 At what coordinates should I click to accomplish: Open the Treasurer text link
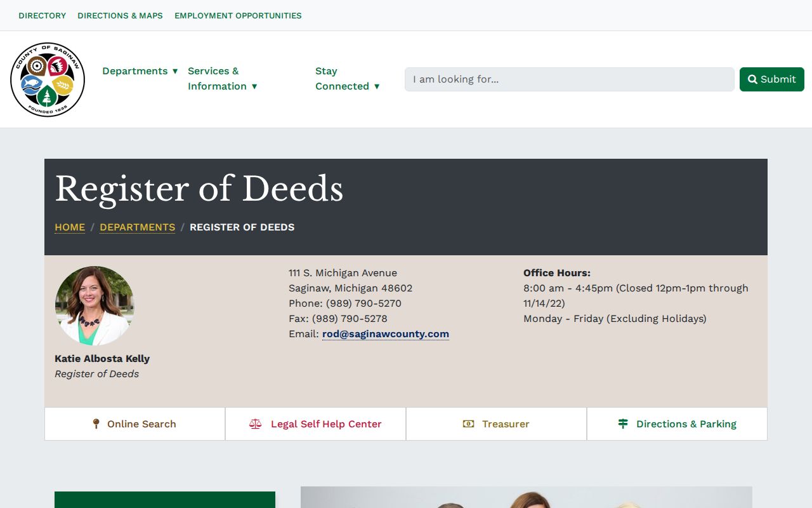pyautogui.click(x=506, y=424)
